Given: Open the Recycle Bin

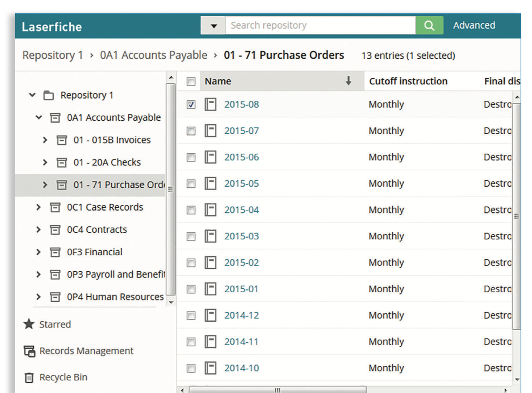Looking at the screenshot, I should (x=63, y=377).
